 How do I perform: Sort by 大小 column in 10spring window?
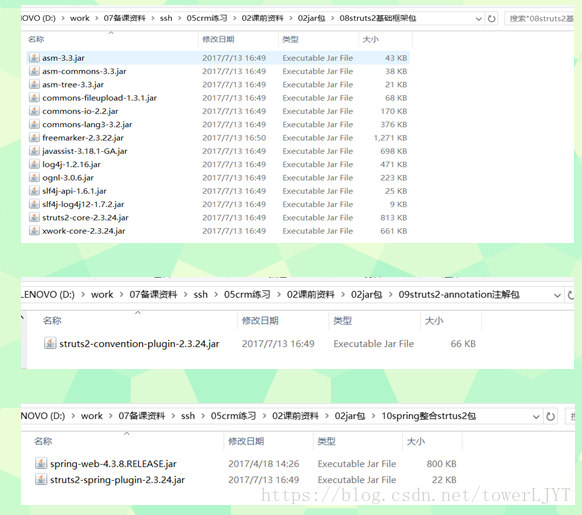click(416, 441)
